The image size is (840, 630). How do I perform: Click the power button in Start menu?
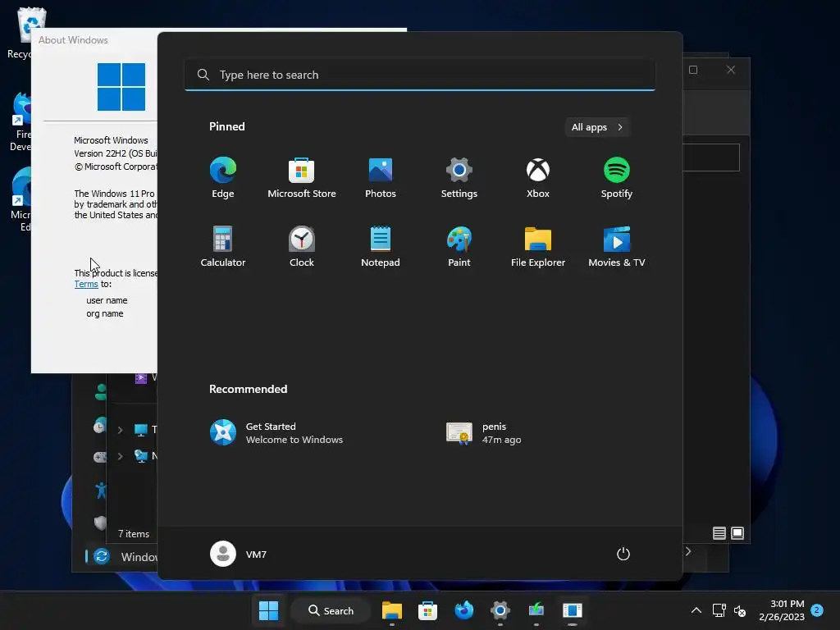[623, 554]
